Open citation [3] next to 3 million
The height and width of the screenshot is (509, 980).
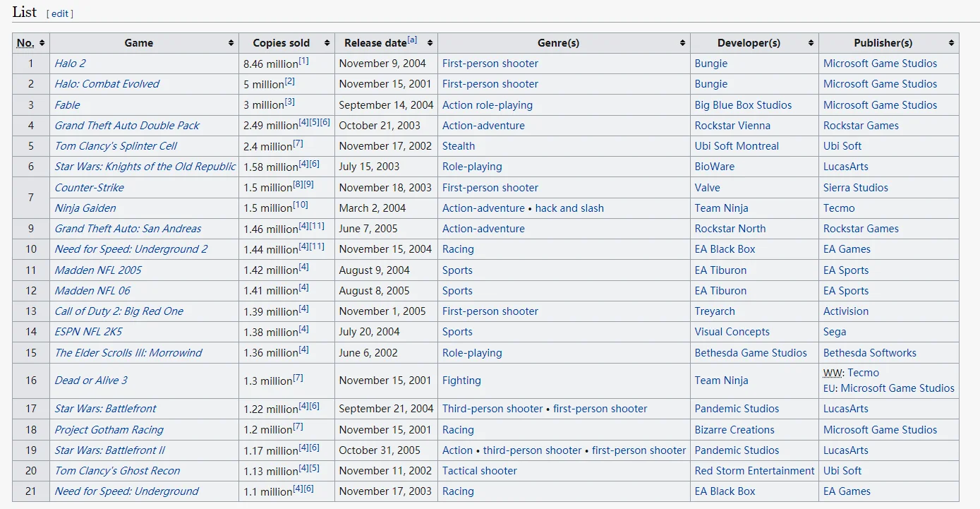tap(289, 102)
